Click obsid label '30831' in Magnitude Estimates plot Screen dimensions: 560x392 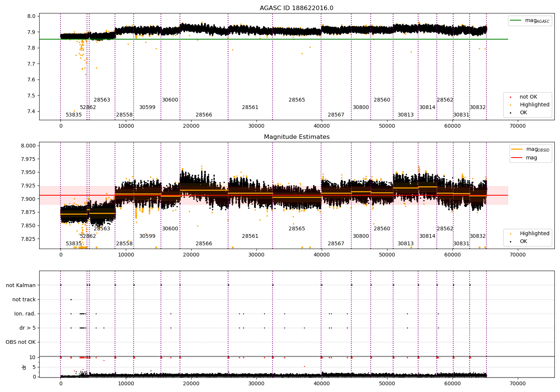[461, 244]
